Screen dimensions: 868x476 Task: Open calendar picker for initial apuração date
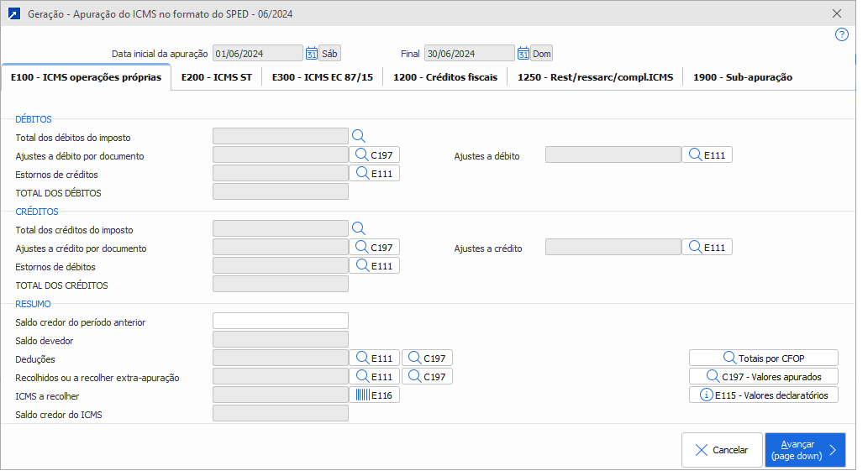pos(311,54)
